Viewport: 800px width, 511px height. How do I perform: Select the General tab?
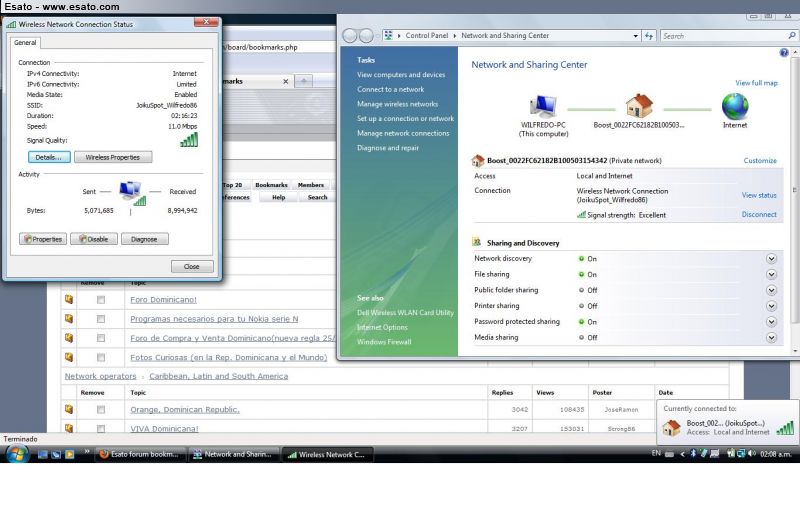pyautogui.click(x=25, y=43)
